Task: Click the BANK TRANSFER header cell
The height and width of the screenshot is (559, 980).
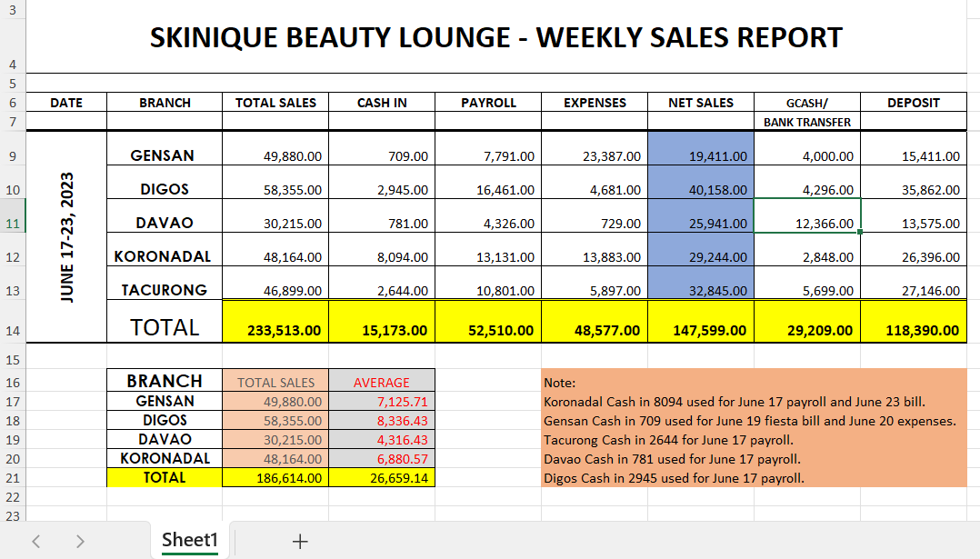Action: coord(807,122)
